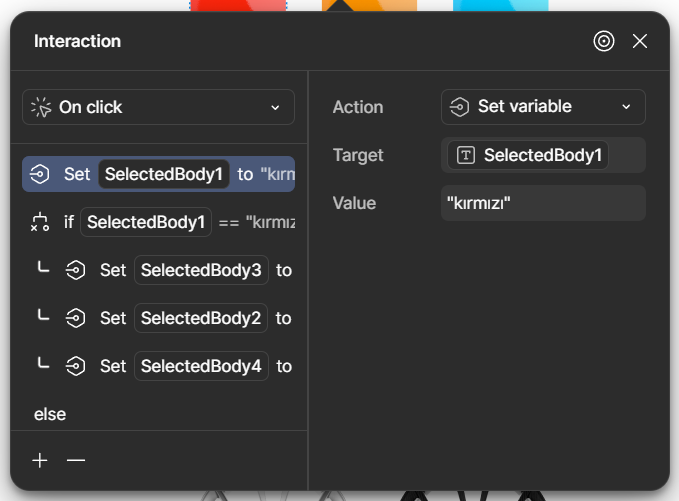This screenshot has height=501, width=679.
Task: Click the target icon in Interaction header
Action: click(604, 41)
